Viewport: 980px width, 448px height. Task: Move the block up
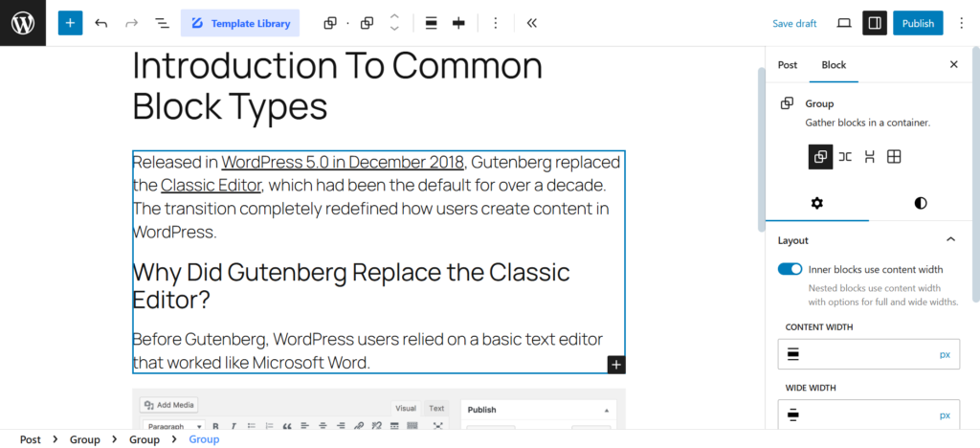click(x=394, y=17)
